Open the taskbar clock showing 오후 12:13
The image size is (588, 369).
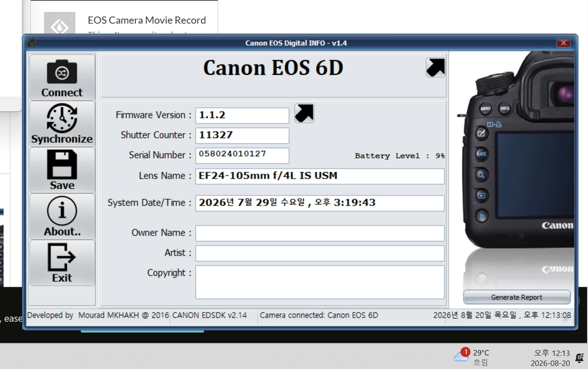pyautogui.click(x=550, y=358)
